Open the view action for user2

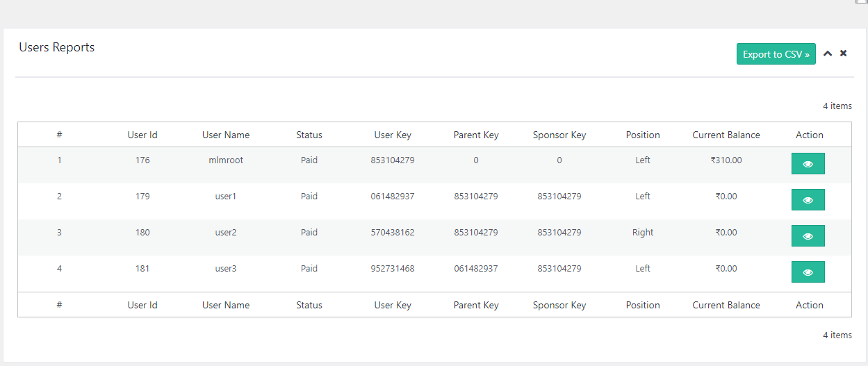point(808,236)
